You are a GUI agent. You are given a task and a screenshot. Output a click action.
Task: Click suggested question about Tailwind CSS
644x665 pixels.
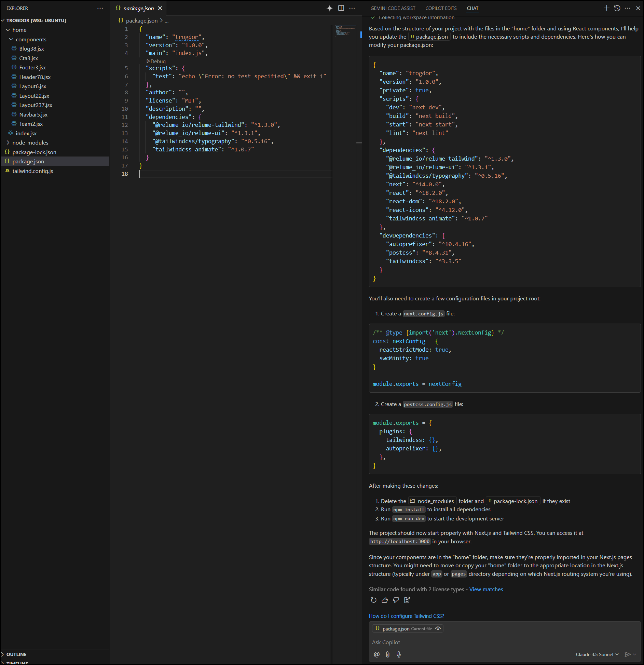(407, 616)
